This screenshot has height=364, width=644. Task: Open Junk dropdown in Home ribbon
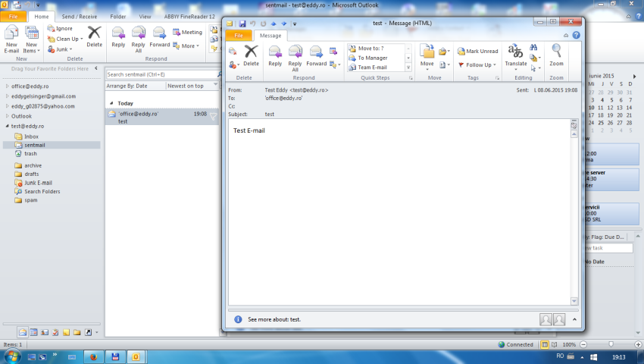(60, 49)
